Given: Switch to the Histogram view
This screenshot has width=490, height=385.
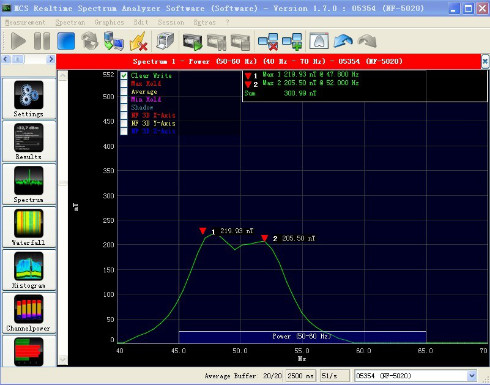Looking at the screenshot, I should [x=29, y=270].
